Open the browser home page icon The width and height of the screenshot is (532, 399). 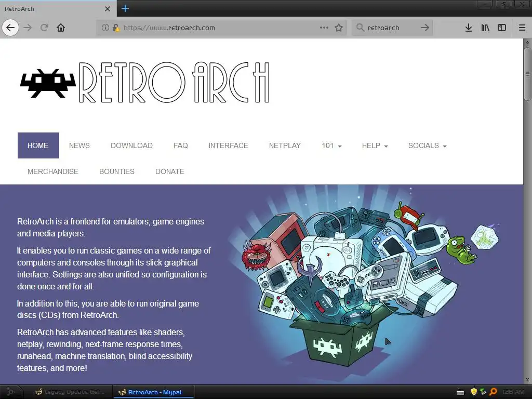click(x=61, y=28)
